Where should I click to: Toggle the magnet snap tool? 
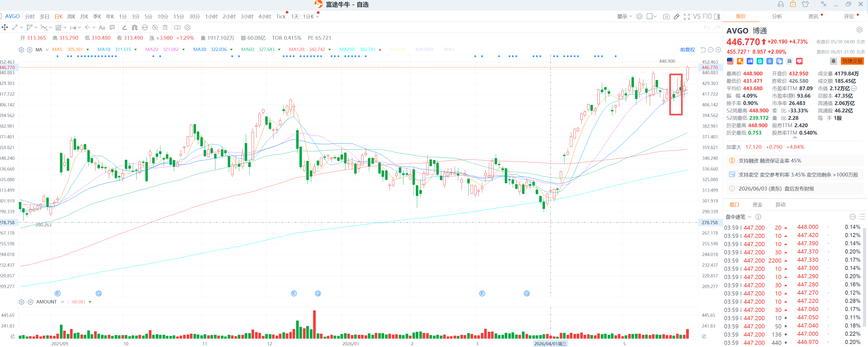click(134, 27)
